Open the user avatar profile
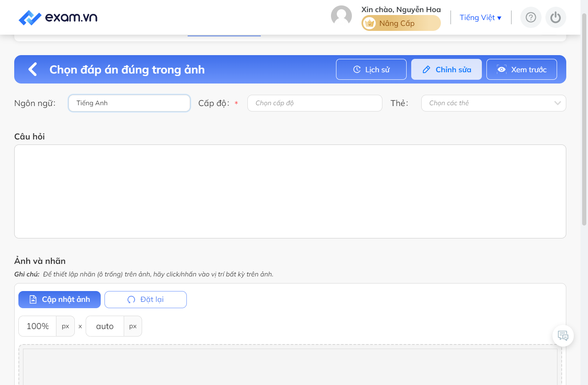The width and height of the screenshot is (588, 385). tap(341, 16)
